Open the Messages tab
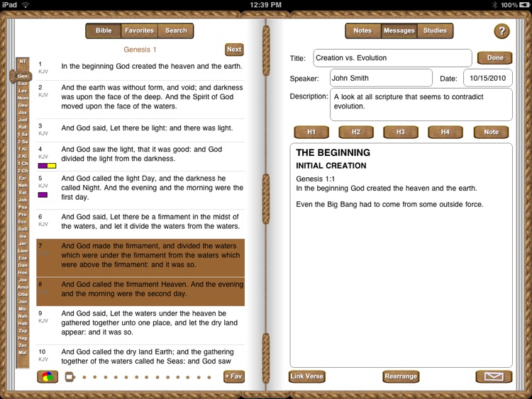This screenshot has width=532, height=399. [x=399, y=30]
